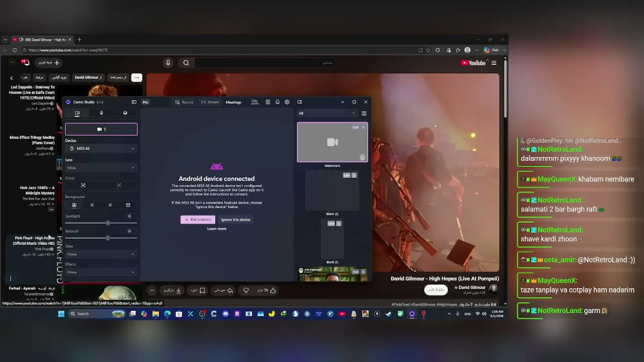Choose the first Background mode icon
The image size is (644, 362).
[74, 205]
